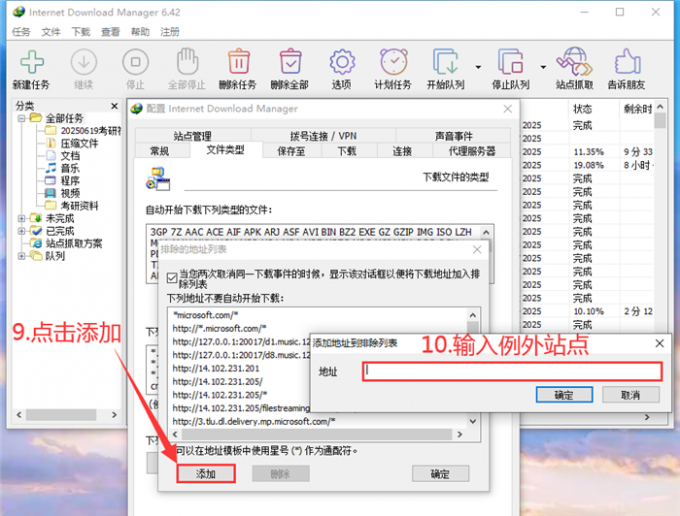
Task: Click the 停止队列 toolbar icon
Action: click(510, 62)
